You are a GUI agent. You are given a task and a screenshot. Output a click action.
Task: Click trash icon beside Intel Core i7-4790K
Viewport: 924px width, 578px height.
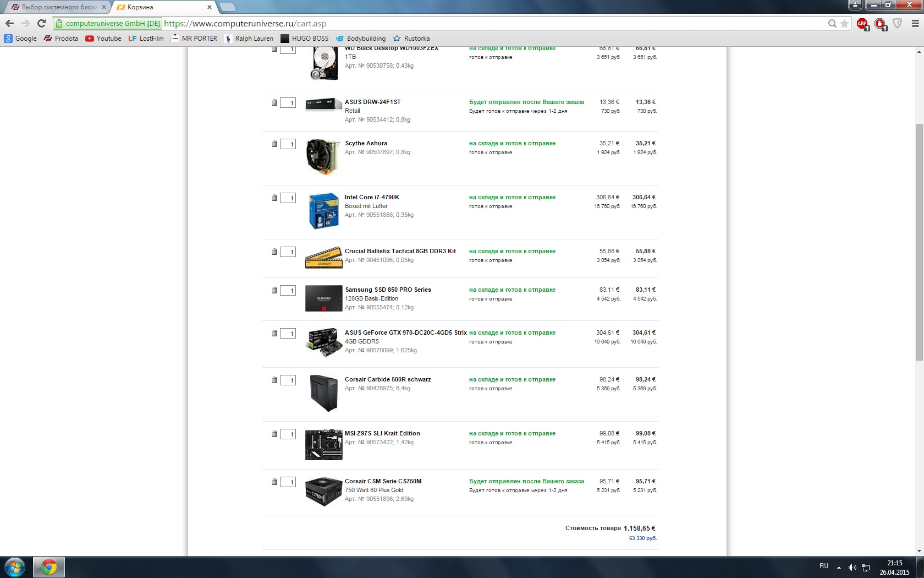[x=274, y=198]
